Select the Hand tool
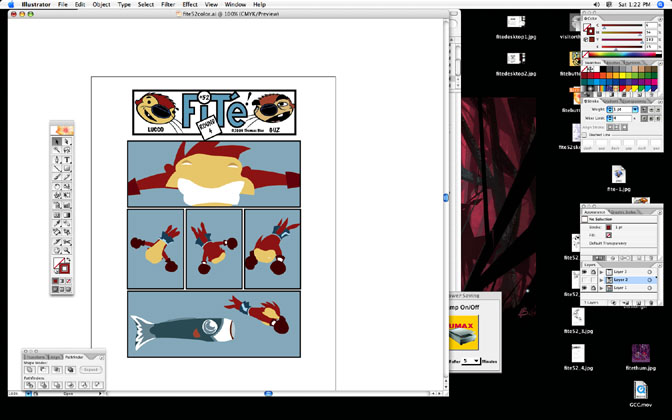672x420 pixels. coord(56,250)
